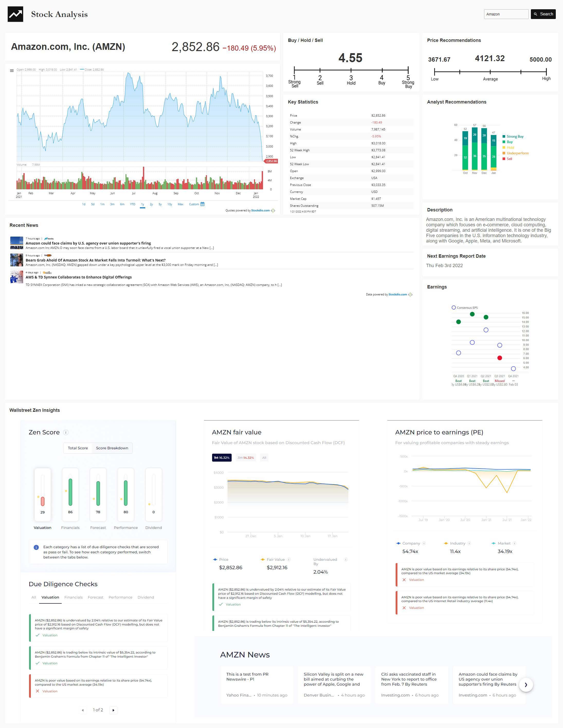Switch to Score Breakdown view
This screenshot has width=563, height=728.
click(x=112, y=448)
